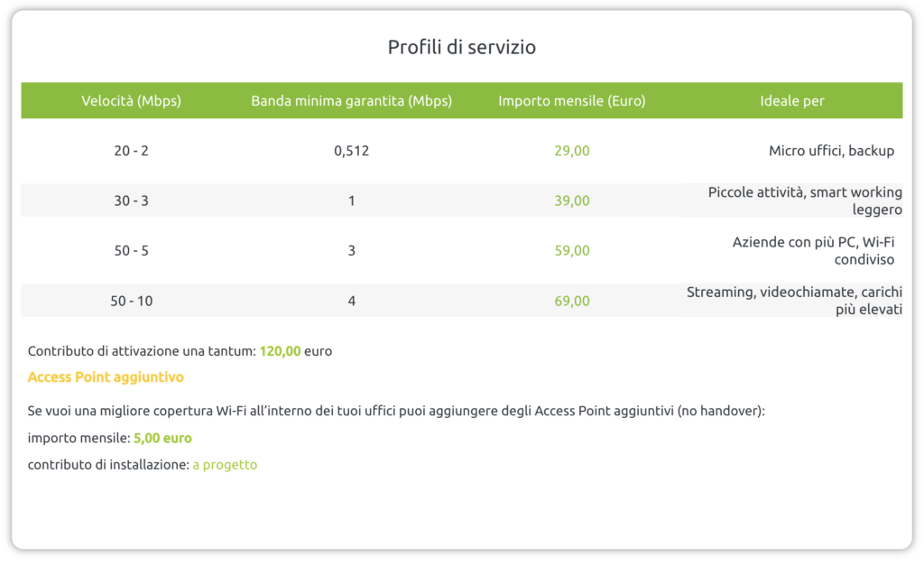Viewport: 924px width, 567px height.
Task: Click the 120,00 activation fee amount
Action: 280,351
